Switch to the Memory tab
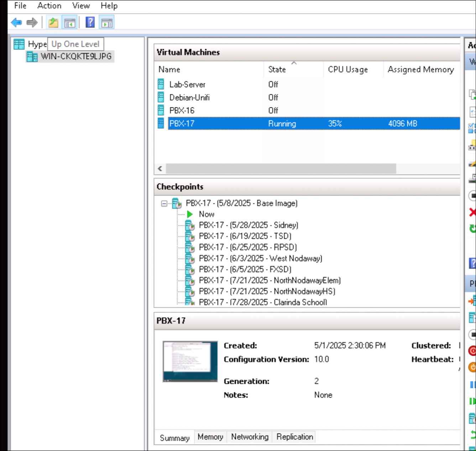476x451 pixels. [x=210, y=437]
